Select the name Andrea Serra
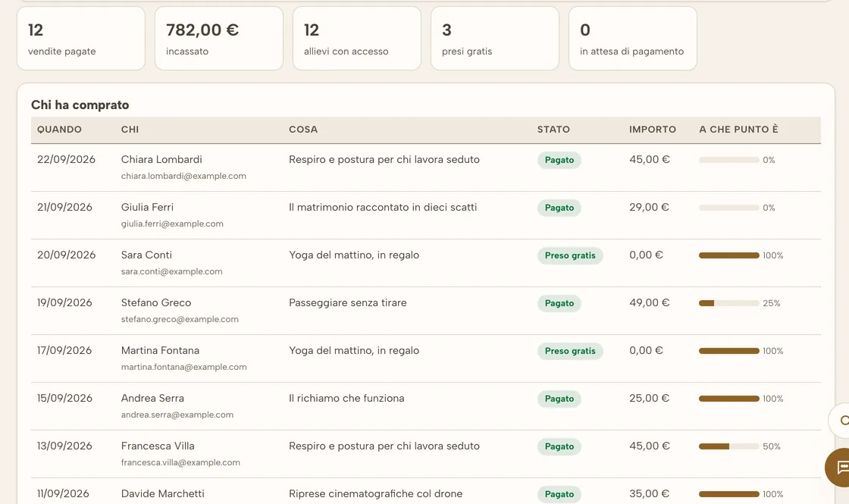 click(152, 398)
